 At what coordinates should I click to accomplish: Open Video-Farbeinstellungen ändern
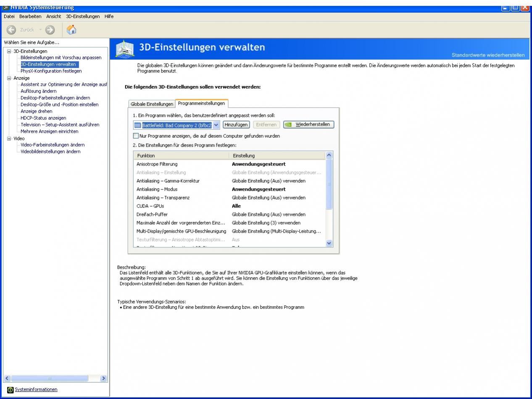[52, 145]
